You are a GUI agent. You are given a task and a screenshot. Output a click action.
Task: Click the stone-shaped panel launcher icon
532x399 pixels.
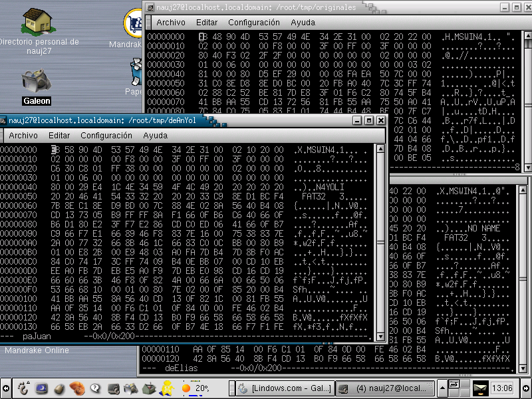point(59,388)
